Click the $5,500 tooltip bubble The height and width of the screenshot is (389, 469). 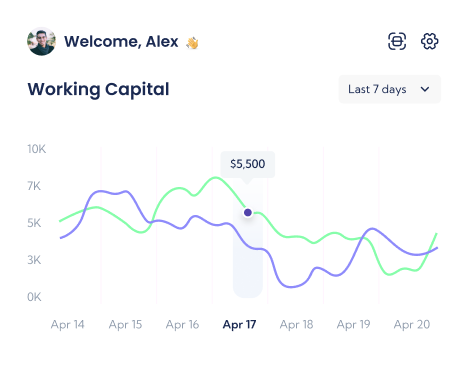tap(248, 164)
